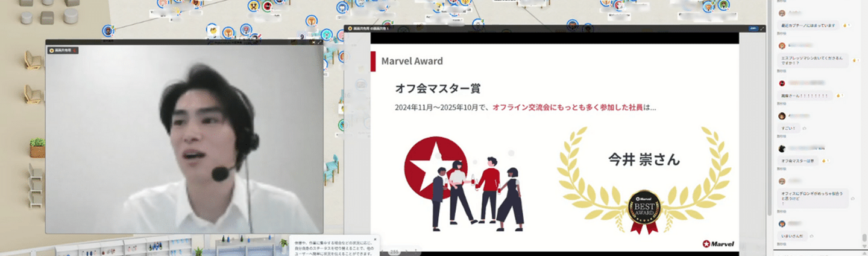Click the エスプレッソマシン chat message bubble
The width and height of the screenshot is (868, 256).
[813, 60]
